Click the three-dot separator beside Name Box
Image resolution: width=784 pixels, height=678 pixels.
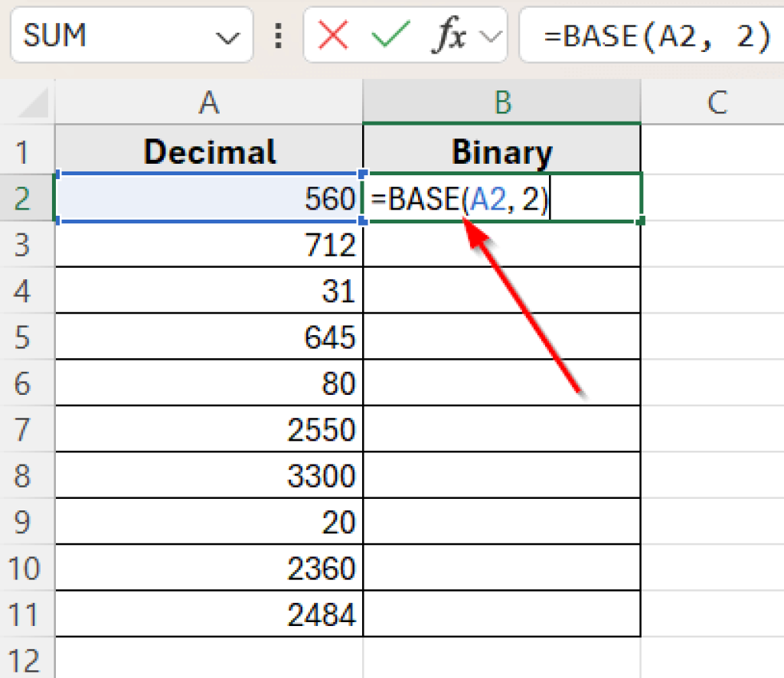click(278, 34)
